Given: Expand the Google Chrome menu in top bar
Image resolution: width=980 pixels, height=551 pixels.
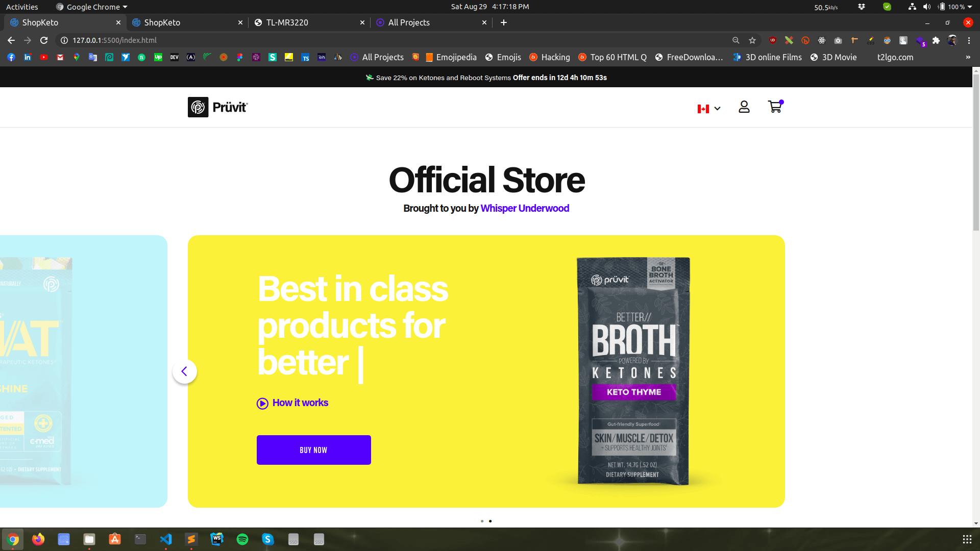Looking at the screenshot, I should (91, 7).
